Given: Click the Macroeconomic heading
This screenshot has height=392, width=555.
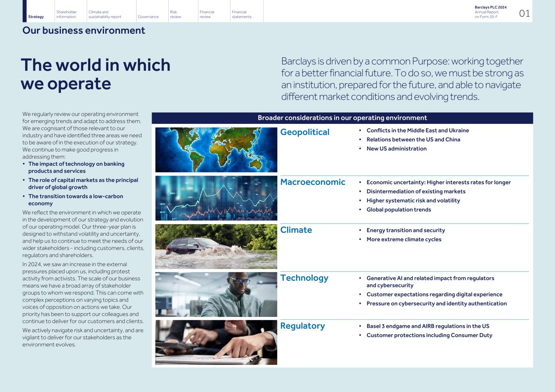Looking at the screenshot, I should tap(313, 182).
